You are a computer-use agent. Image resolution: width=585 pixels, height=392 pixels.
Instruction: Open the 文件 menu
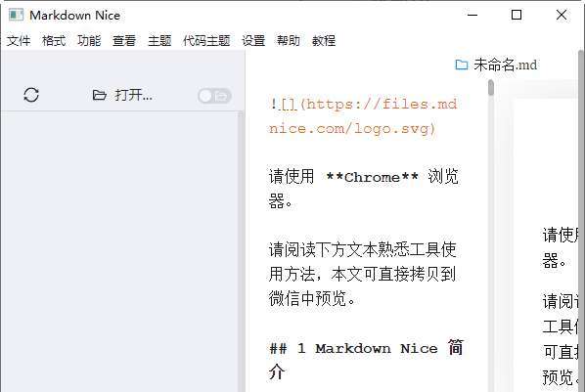tap(19, 40)
